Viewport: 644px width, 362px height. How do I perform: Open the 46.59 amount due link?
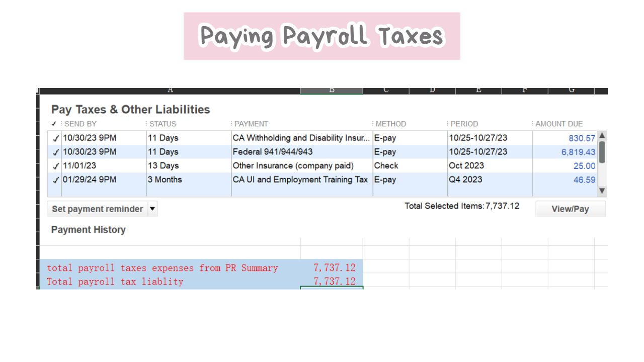585,180
